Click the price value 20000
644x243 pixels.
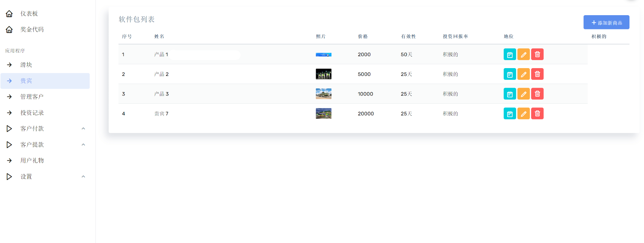pos(366,114)
